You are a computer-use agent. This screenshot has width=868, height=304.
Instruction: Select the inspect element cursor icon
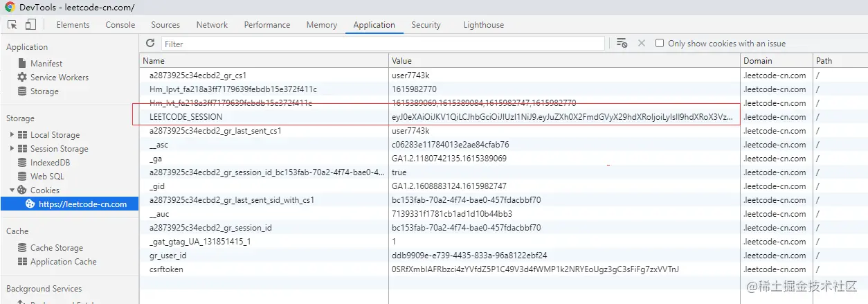click(12, 25)
